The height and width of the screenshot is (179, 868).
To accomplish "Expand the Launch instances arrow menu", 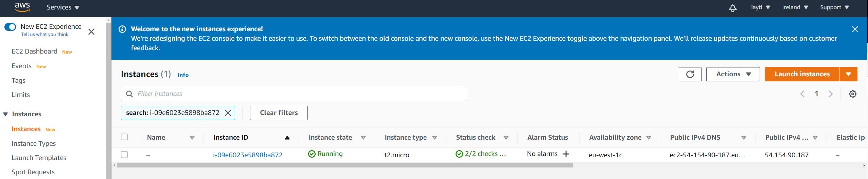I will [x=848, y=74].
